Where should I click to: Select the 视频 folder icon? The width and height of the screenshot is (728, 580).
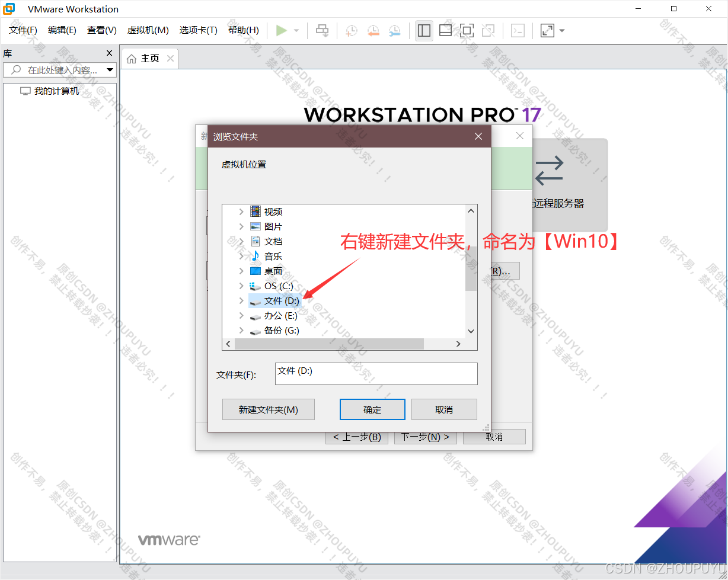[x=256, y=212]
